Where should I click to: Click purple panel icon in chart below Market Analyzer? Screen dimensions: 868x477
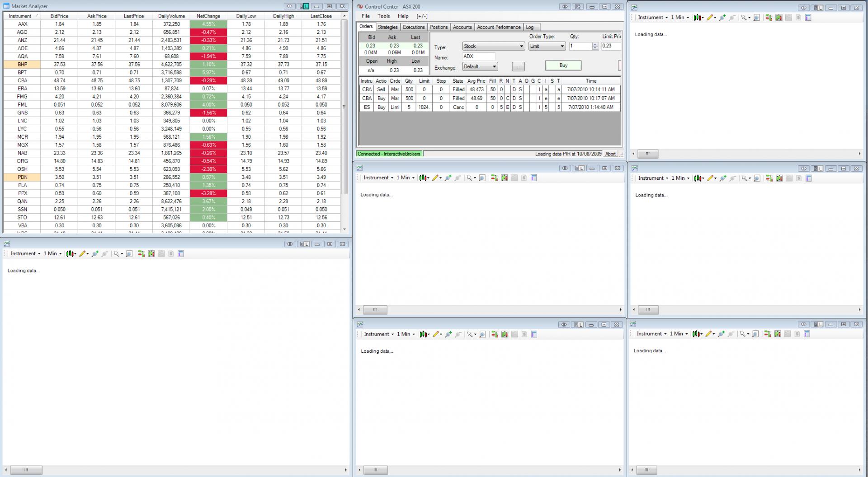pyautogui.click(x=181, y=254)
